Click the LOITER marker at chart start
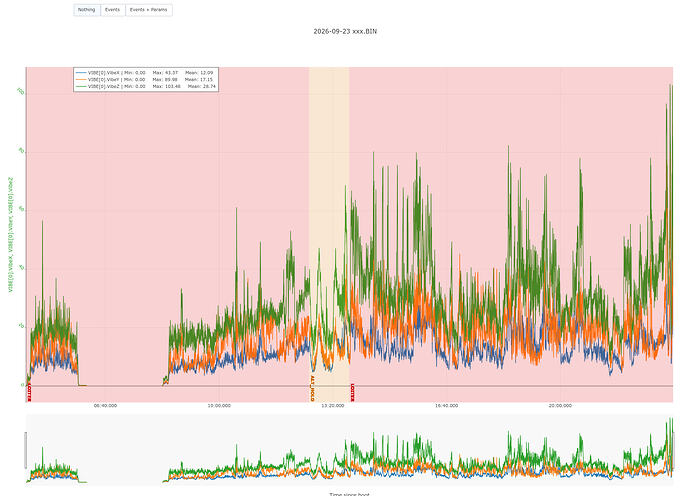Viewport: 690px width, 496px height. point(29,393)
